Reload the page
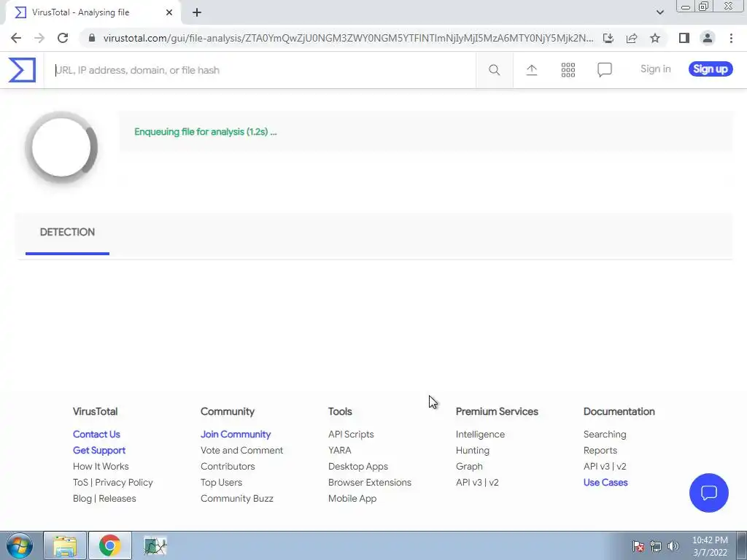This screenshot has height=560, width=747. pyautogui.click(x=63, y=38)
